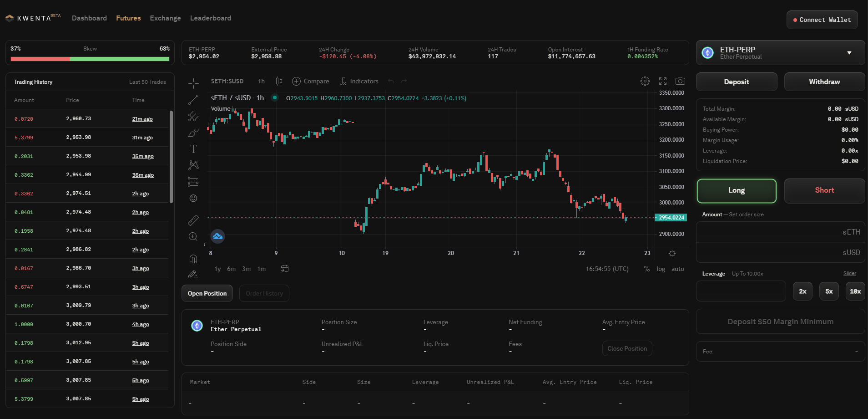Screen dimensions: 868x419
Task: Open candlestick chart style selector
Action: pyautogui.click(x=279, y=81)
